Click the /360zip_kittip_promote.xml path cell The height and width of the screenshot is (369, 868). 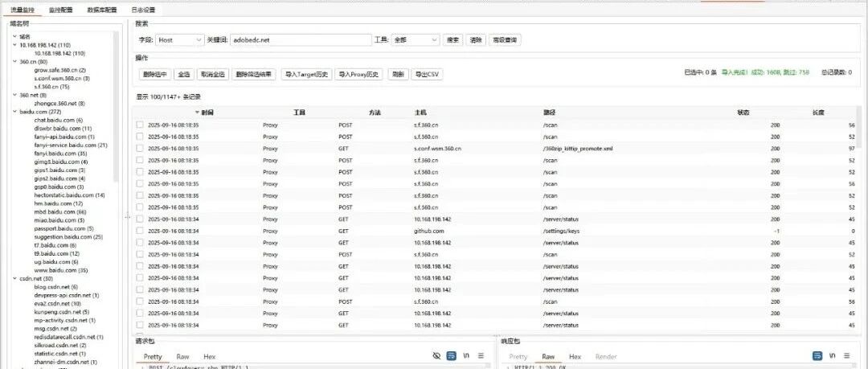(x=578, y=149)
